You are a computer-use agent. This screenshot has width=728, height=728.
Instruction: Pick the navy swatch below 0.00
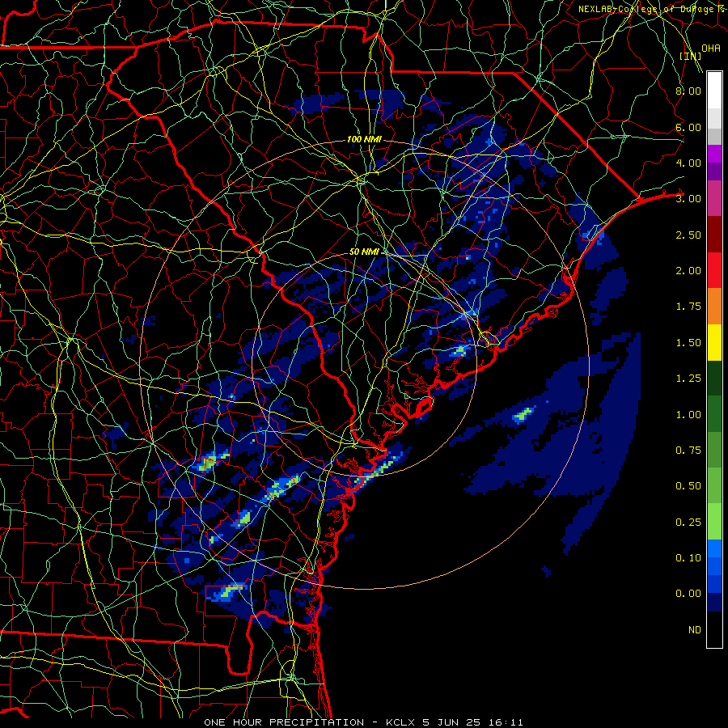(714, 603)
